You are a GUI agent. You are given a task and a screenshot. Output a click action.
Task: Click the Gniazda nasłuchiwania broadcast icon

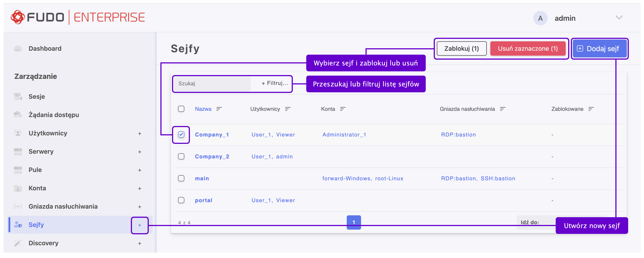tap(18, 206)
